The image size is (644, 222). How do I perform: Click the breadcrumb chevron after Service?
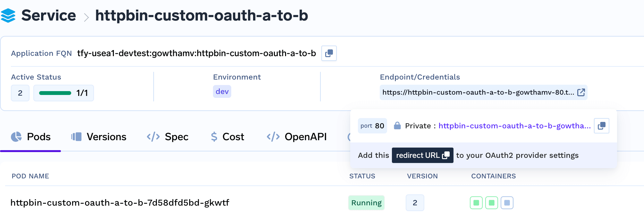click(86, 17)
